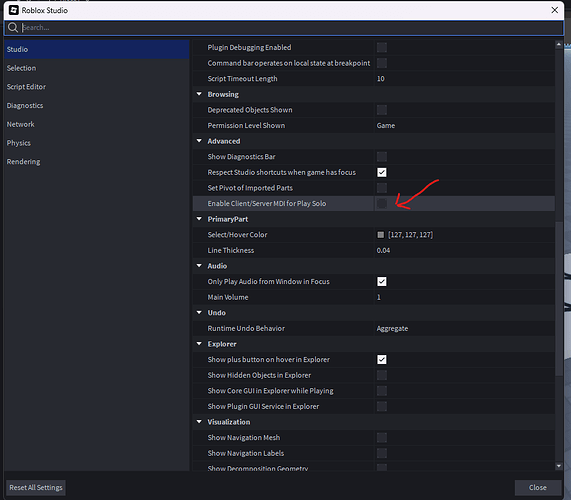
Task: Switch to Script Editor settings category
Action: tap(26, 87)
